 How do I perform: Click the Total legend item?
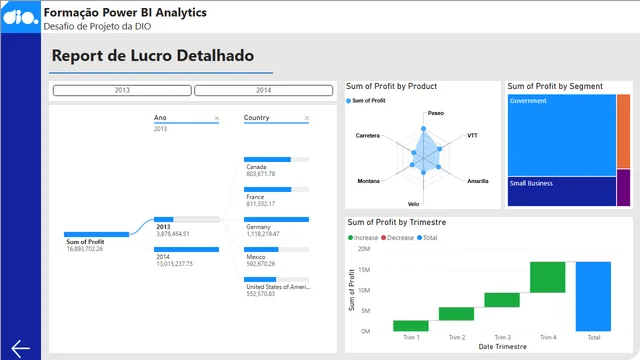coord(427,238)
